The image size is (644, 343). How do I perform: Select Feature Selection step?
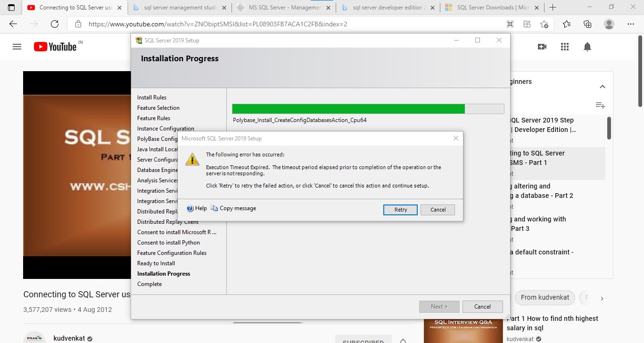coord(158,108)
